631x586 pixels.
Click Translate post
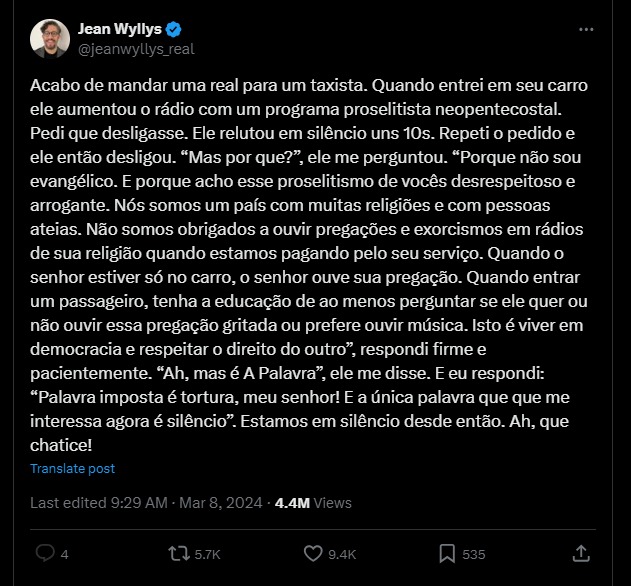coord(72,468)
